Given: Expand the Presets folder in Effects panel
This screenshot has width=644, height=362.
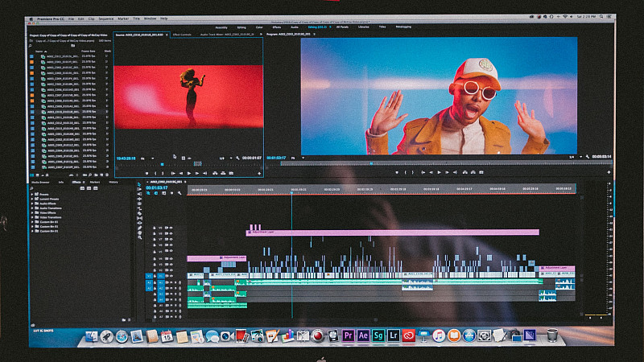Looking at the screenshot, I should coord(32,195).
